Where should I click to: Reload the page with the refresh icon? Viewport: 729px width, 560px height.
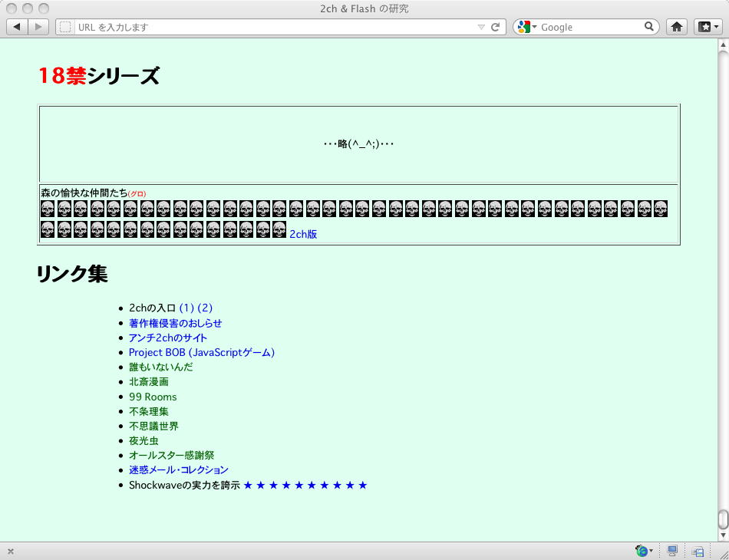tap(496, 27)
